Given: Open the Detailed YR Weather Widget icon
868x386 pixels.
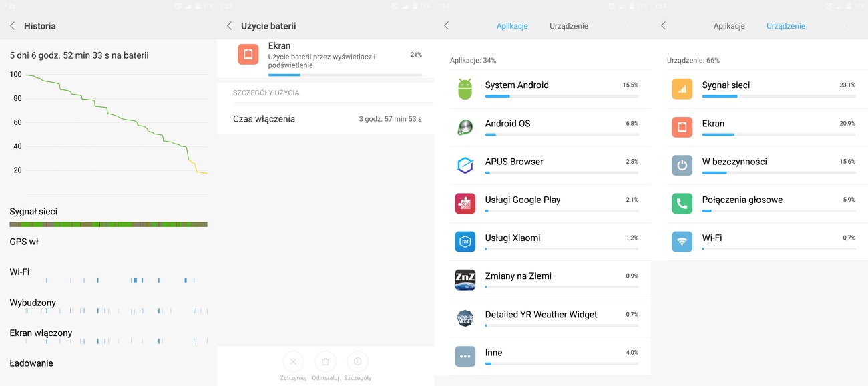Looking at the screenshot, I should tap(465, 318).
